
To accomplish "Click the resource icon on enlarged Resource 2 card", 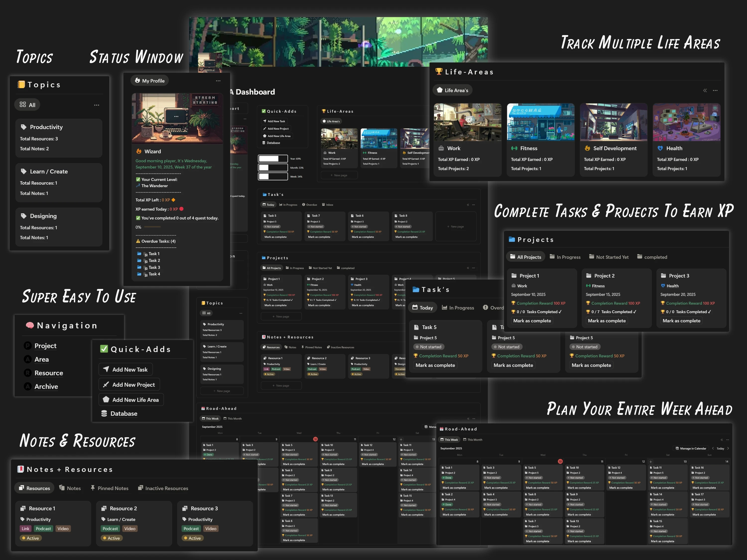I will pyautogui.click(x=104, y=508).
